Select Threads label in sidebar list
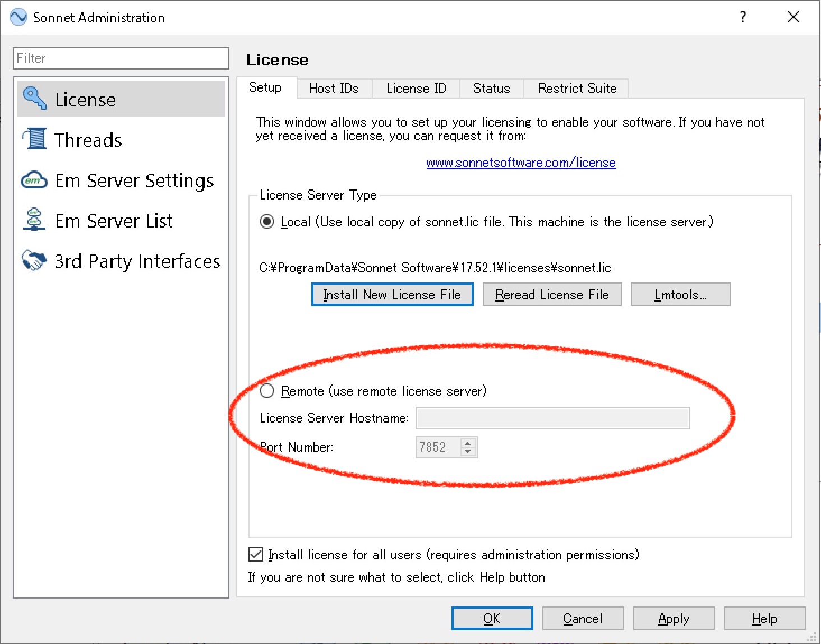 88,140
